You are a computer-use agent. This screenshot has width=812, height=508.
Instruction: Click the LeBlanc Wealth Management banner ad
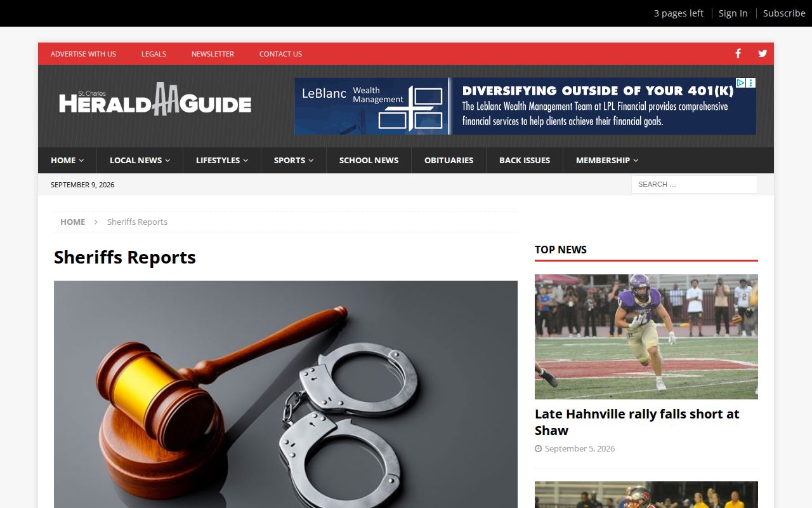click(525, 106)
